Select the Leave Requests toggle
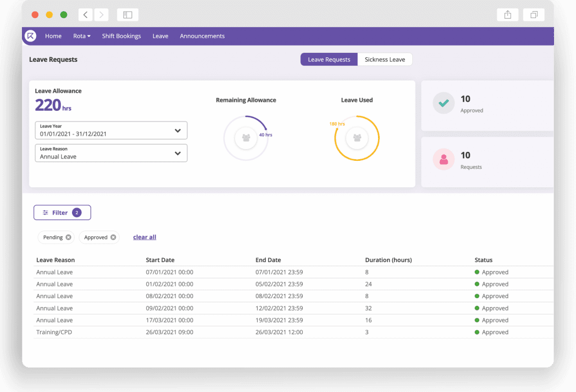The image size is (576, 392). tap(329, 60)
